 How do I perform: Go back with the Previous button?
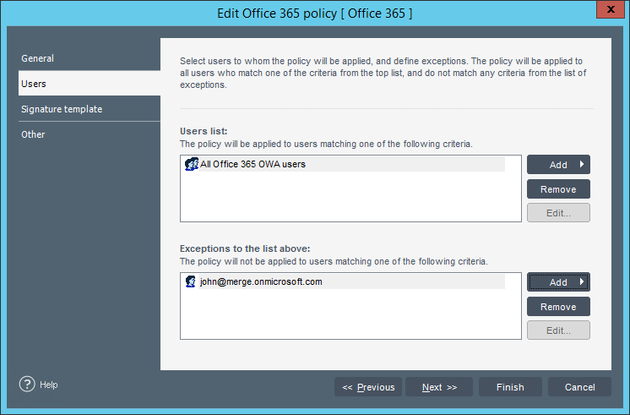pos(368,387)
